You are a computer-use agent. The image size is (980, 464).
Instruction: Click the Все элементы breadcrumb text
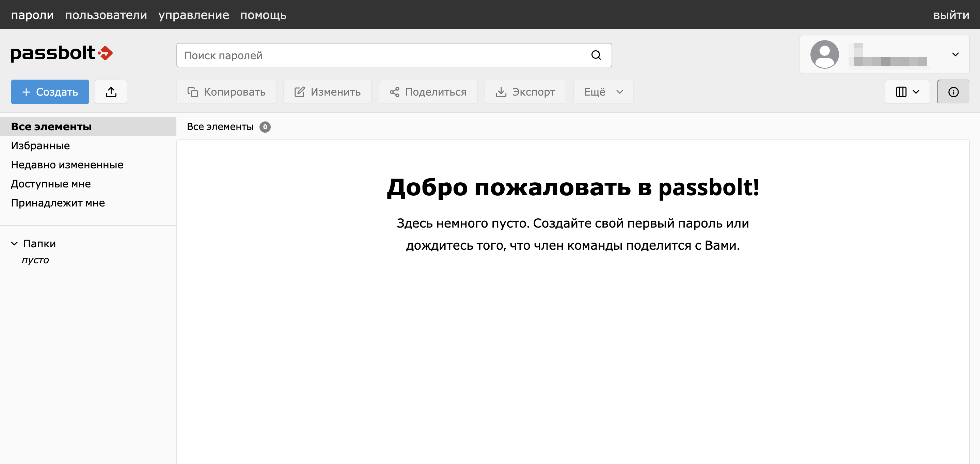(220, 127)
